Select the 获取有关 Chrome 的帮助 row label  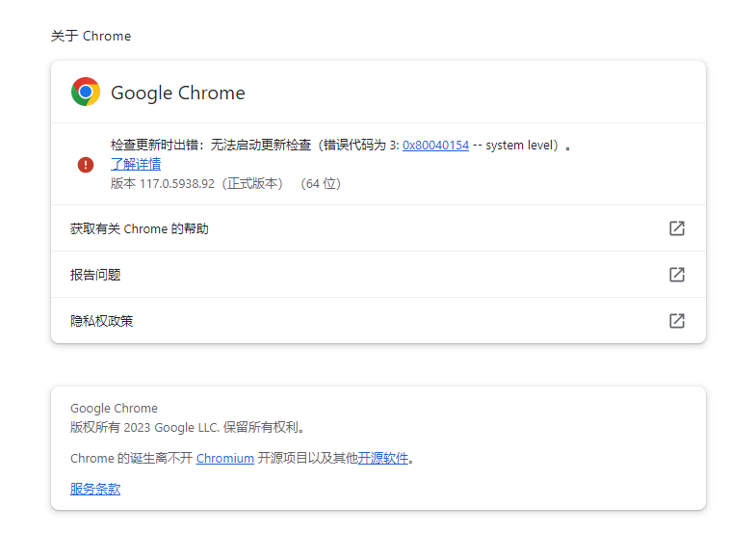[140, 228]
